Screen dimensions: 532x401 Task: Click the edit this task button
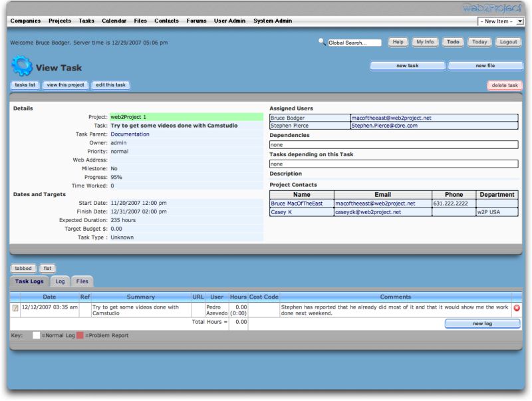[x=110, y=85]
